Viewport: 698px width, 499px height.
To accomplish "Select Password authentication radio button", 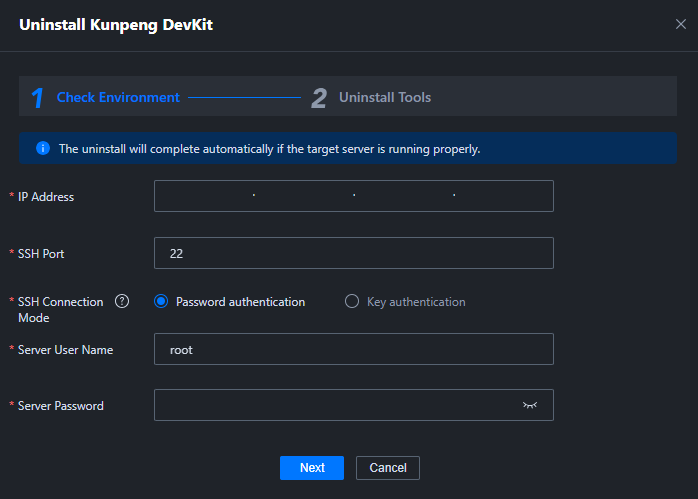I will [161, 301].
